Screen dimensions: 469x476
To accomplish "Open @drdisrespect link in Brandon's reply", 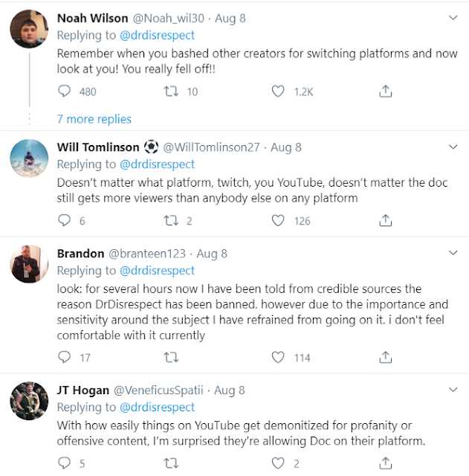I will point(158,271).
